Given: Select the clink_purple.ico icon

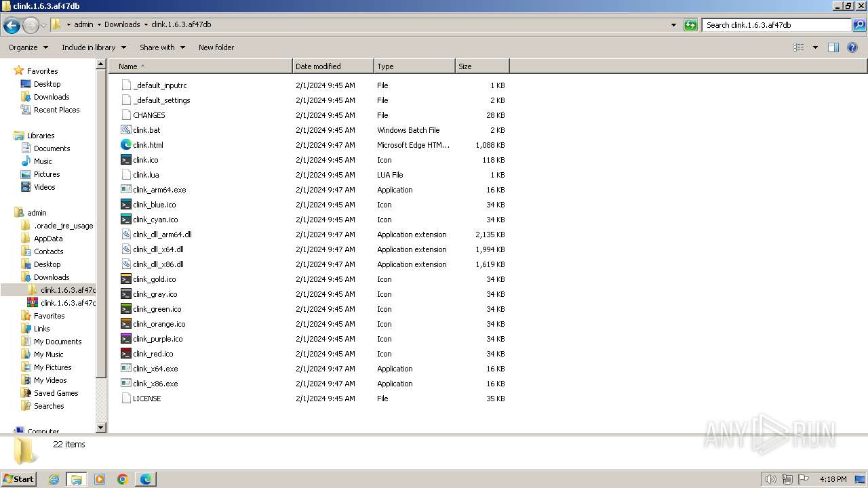Looking at the screenshot, I should tap(126, 338).
